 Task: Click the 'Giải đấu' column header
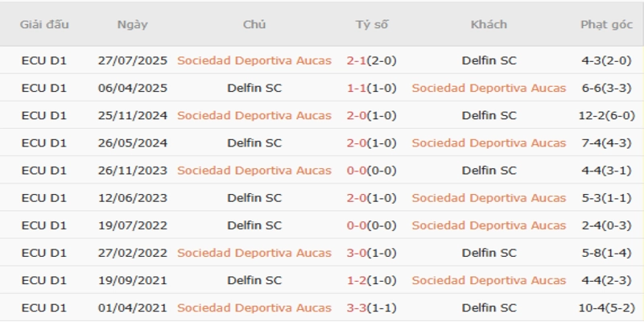pos(44,24)
